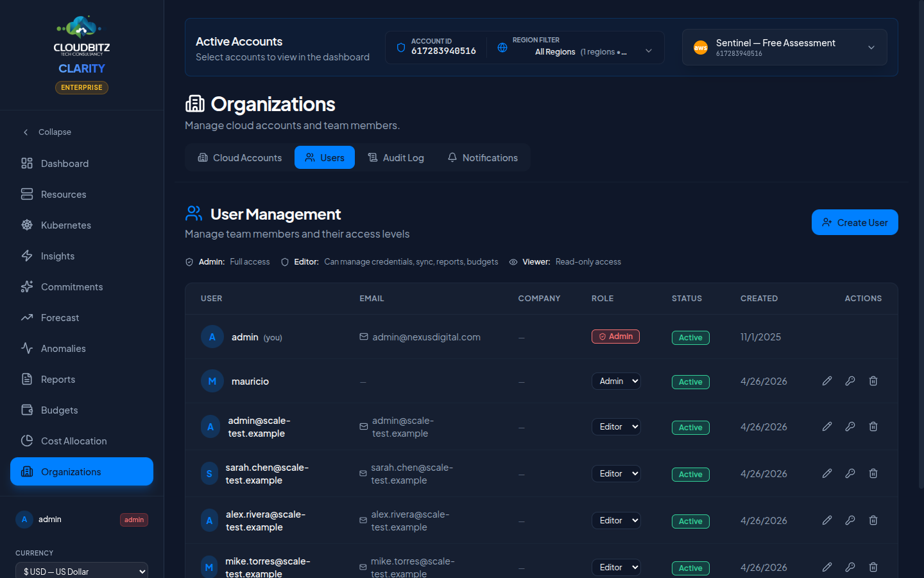Click the Account ID 617283940516

(443, 51)
